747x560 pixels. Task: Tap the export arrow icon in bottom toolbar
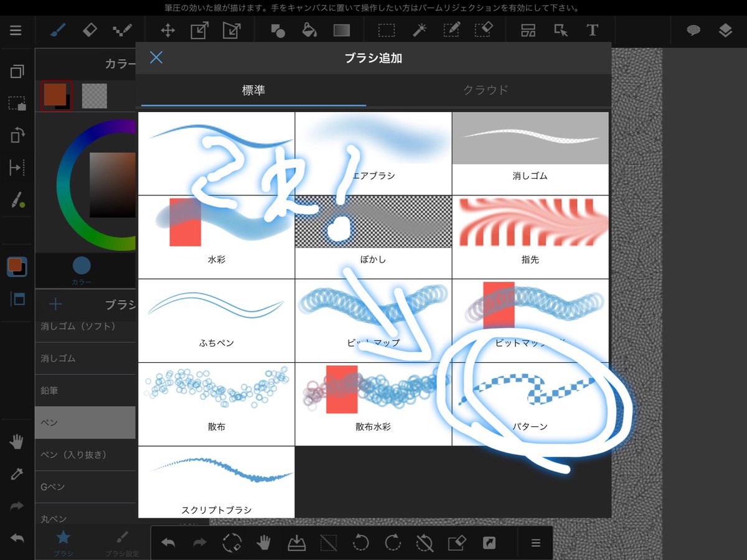coord(489,543)
